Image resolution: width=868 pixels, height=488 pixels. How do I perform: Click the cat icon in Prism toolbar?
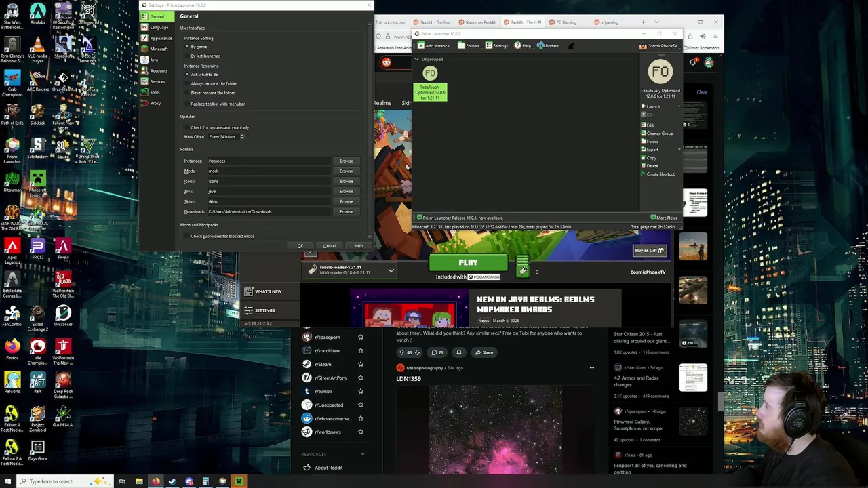[x=571, y=45]
